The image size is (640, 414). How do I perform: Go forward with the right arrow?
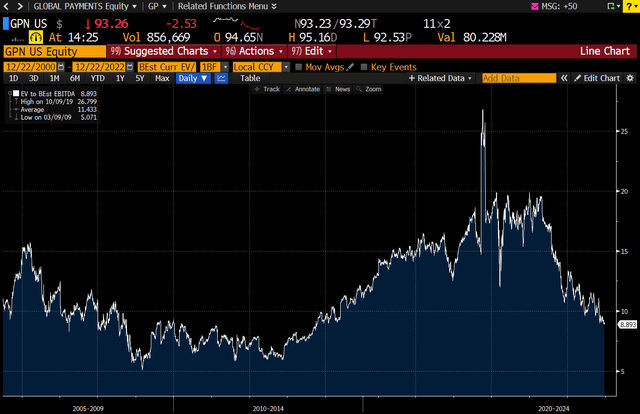[20, 6]
